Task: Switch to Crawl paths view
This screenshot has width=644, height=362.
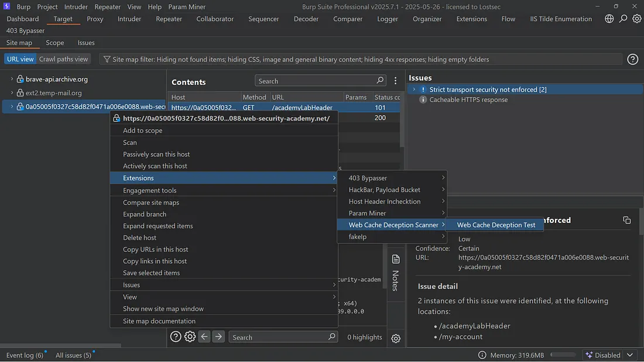Action: click(x=63, y=59)
